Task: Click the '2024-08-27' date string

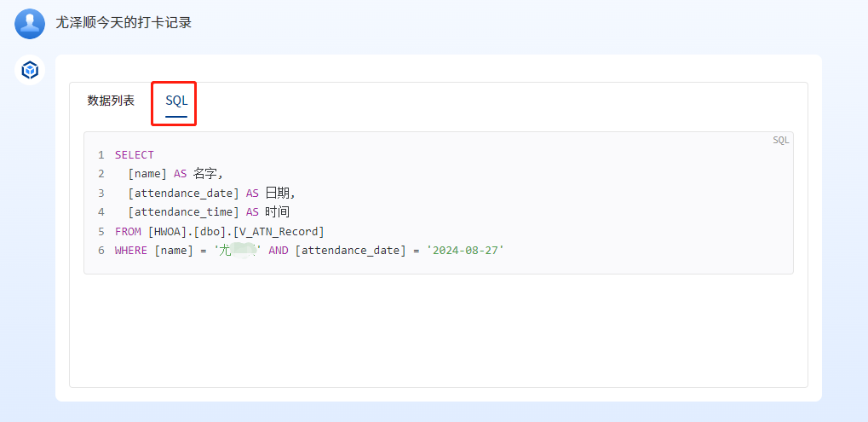Action: coord(465,251)
